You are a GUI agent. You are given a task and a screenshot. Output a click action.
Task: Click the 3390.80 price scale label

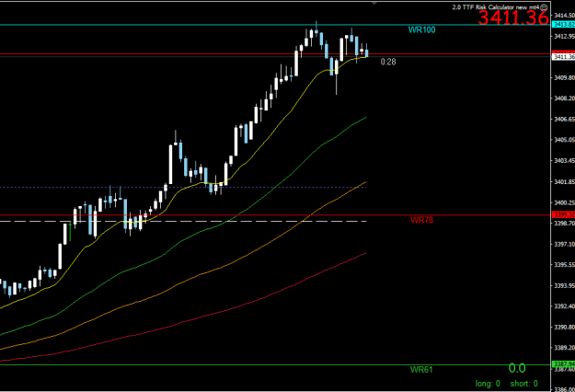(564, 327)
